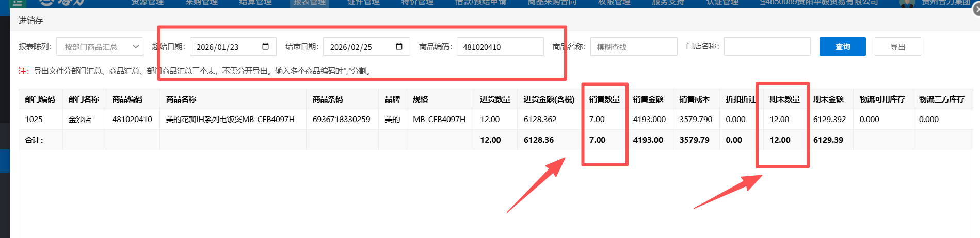Open the start date calendar picker icon
The image size is (980, 238).
pyautogui.click(x=265, y=47)
